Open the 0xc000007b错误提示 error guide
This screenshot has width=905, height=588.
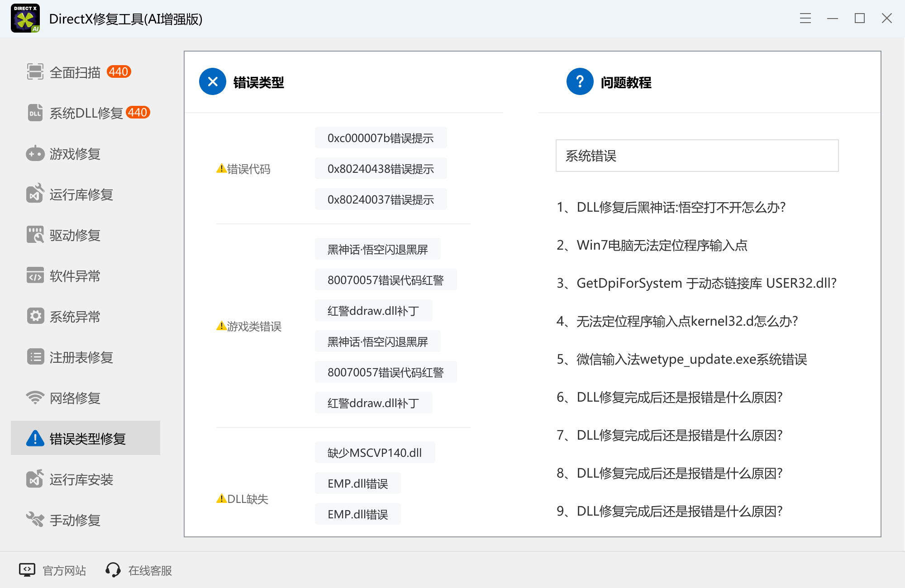[x=380, y=138]
